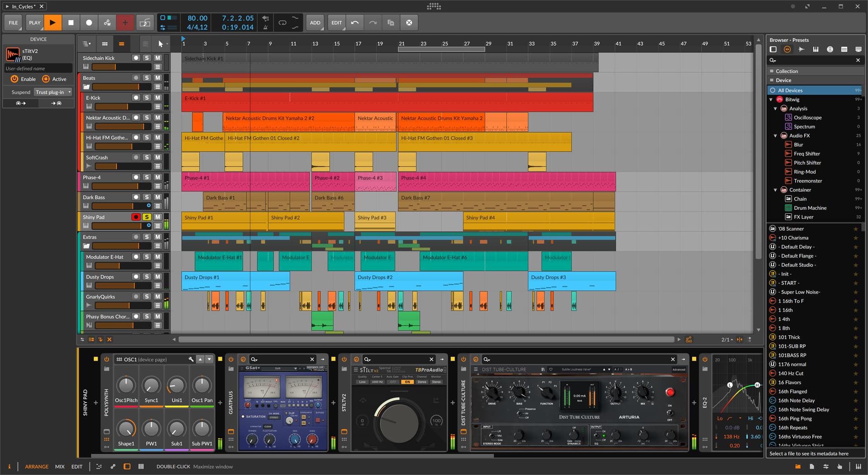Click the ADD button in the toolbar

pyautogui.click(x=315, y=23)
